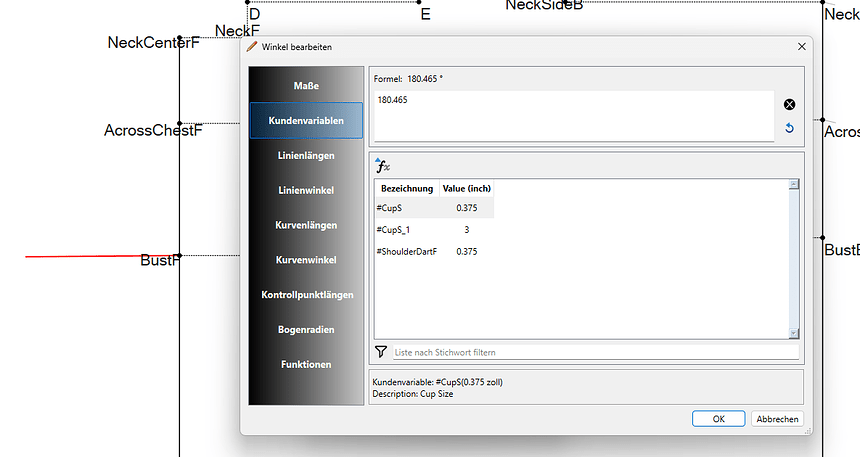Select the Kundenvariablen tab
This screenshot has width=860, height=457.
pos(306,121)
